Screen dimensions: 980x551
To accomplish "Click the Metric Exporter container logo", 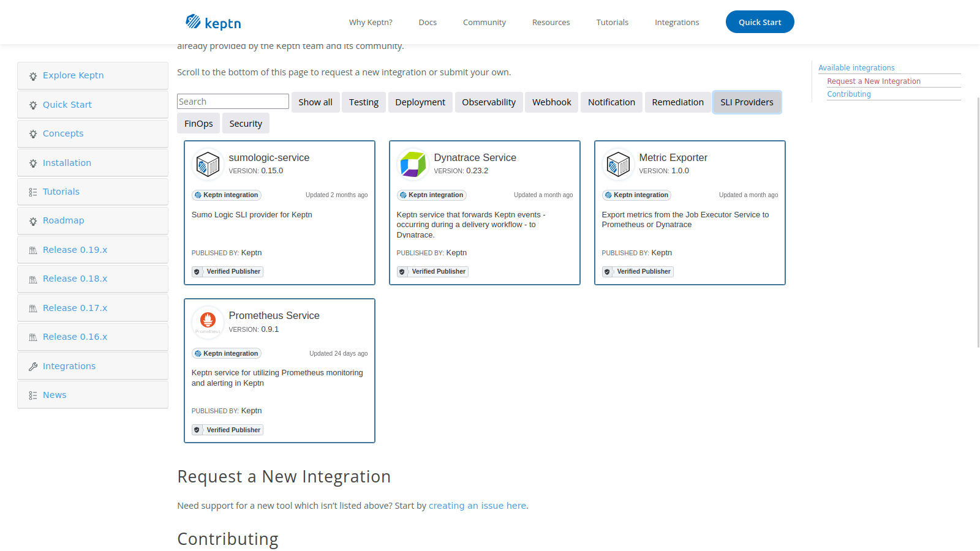I will point(618,164).
